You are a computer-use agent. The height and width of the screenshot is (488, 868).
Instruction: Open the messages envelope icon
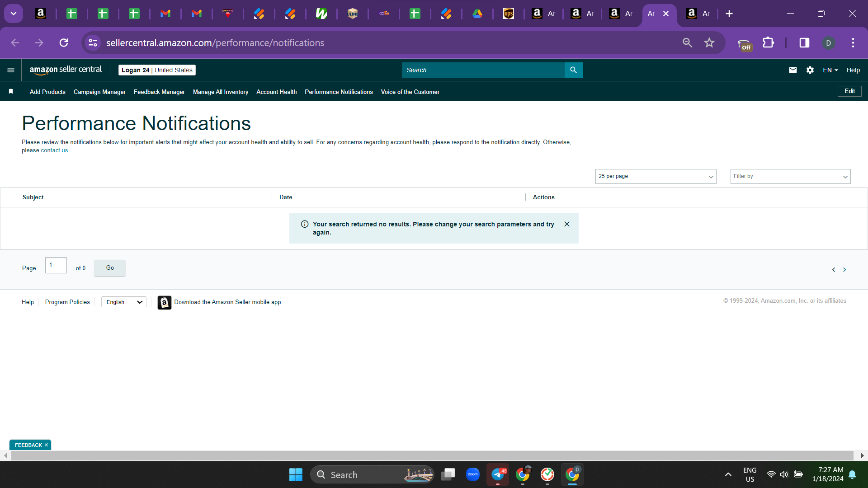point(793,70)
